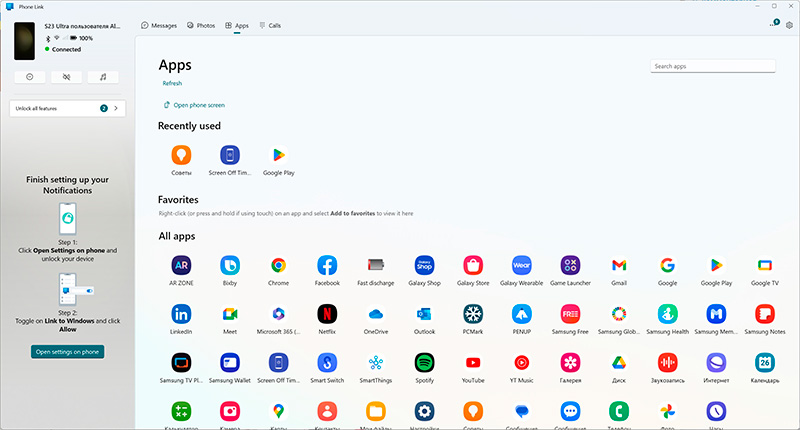Viewport: 800px width, 430px height.
Task: Toggle the audio player music button
Action: (x=102, y=76)
